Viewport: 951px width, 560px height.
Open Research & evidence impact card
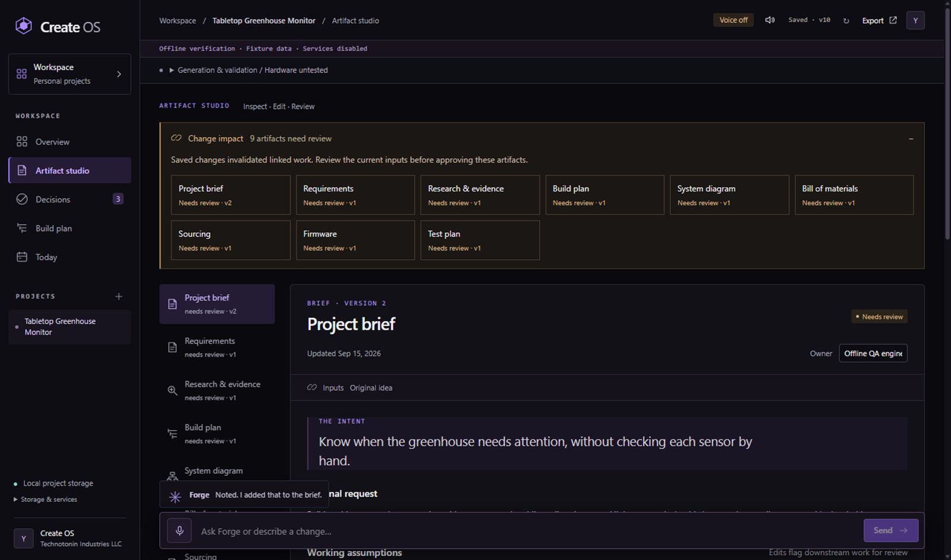pos(480,195)
